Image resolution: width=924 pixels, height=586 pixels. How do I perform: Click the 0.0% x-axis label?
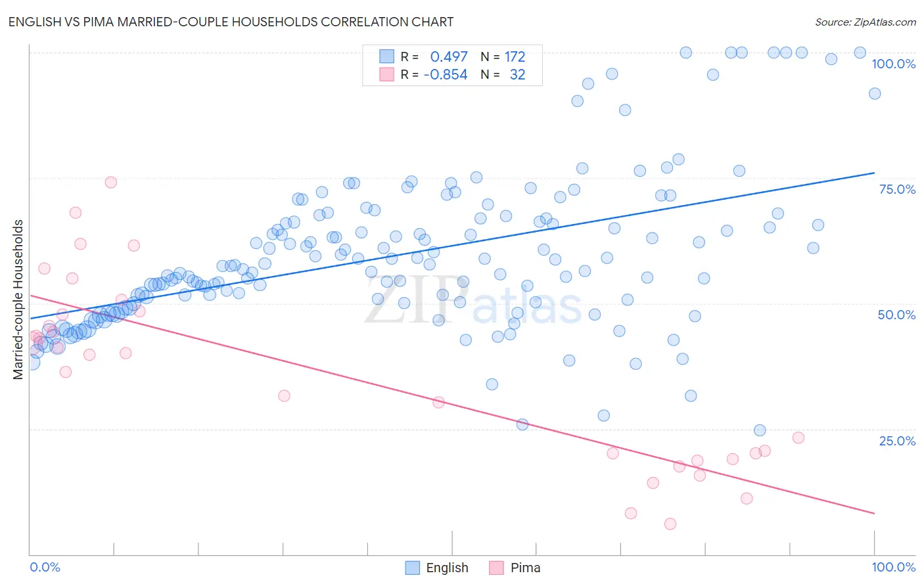click(45, 567)
